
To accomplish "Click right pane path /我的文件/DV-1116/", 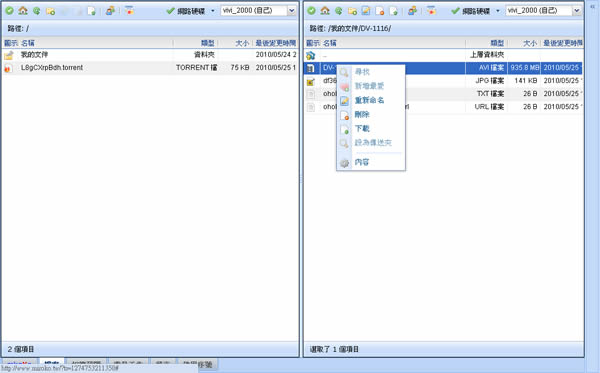I will (359, 29).
